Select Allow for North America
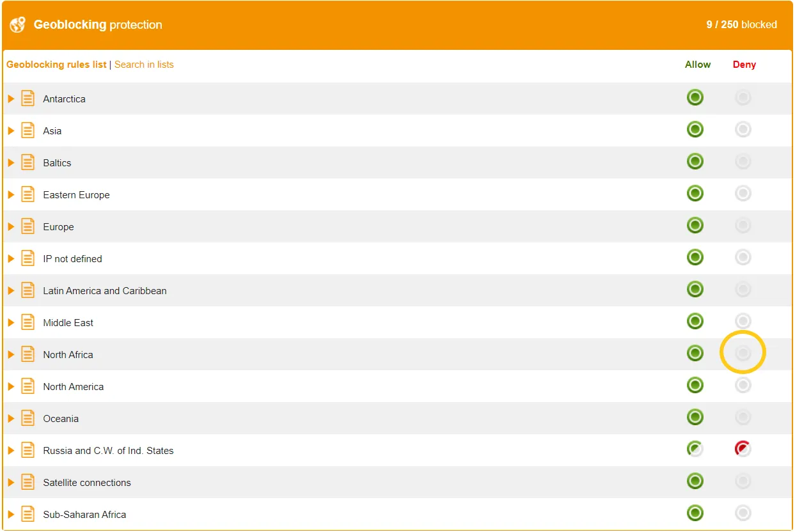Viewport: 795px width, 532px height. [695, 385]
